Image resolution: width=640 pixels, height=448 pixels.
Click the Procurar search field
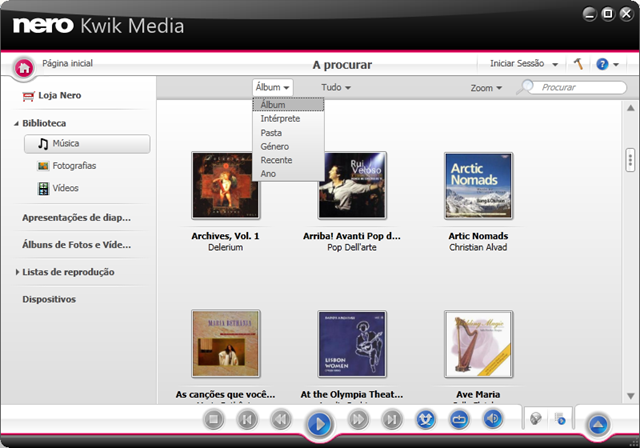(568, 88)
